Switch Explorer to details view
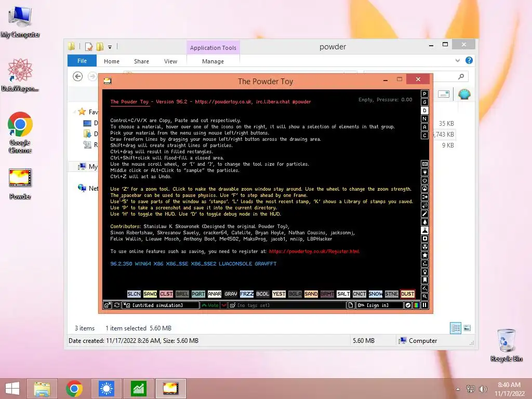Screen dimensions: 532x399 point(455,328)
